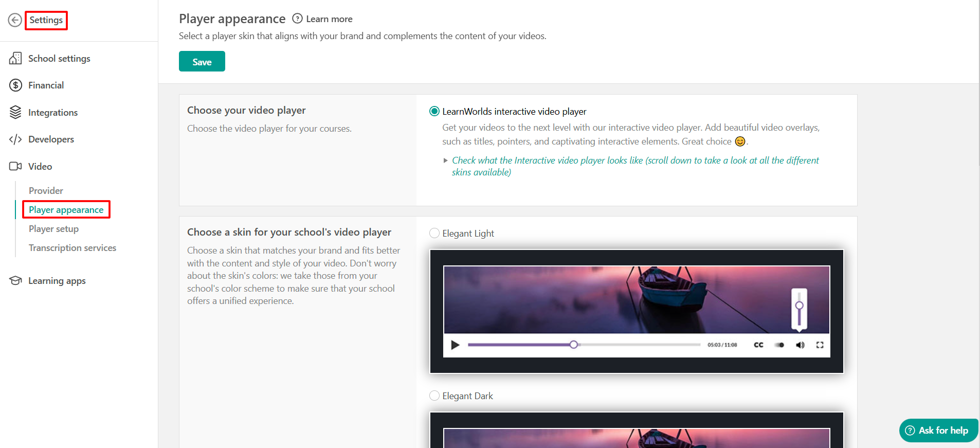This screenshot has height=448, width=980.
Task: Click the 'Choose your video player' heading
Action: (246, 110)
